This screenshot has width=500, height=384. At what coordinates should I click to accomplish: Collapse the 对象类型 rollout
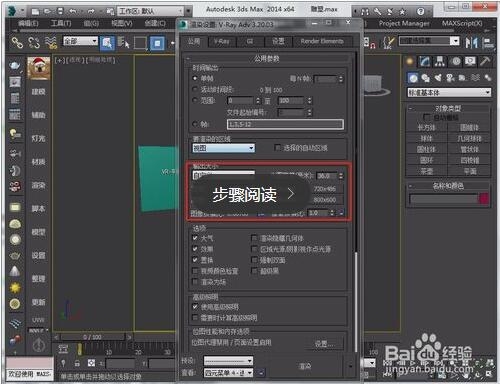pyautogui.click(x=448, y=108)
